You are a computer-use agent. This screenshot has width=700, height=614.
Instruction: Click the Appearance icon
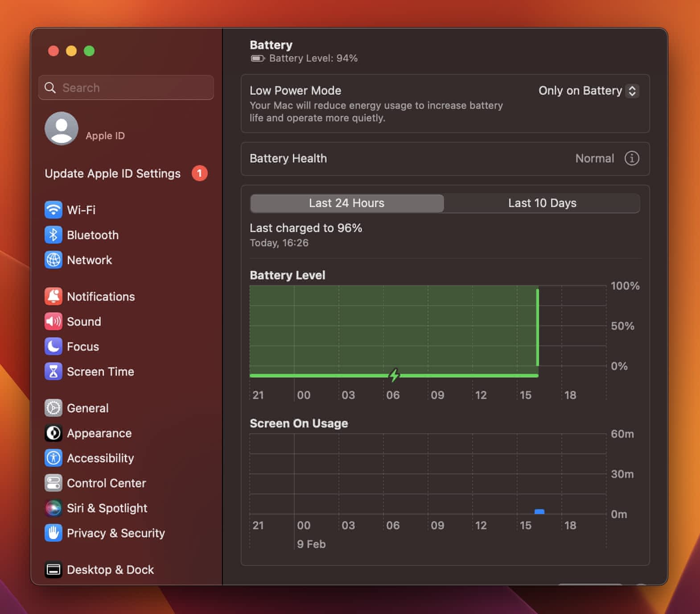pyautogui.click(x=54, y=433)
